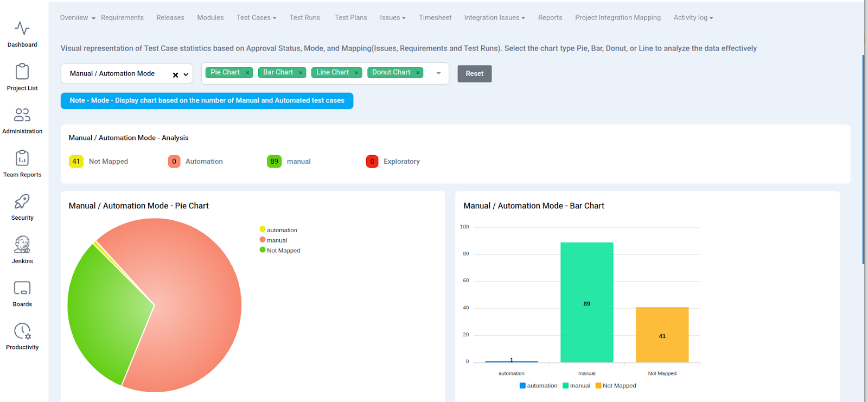
Task: Open the Project List clipboard icon
Action: click(22, 72)
